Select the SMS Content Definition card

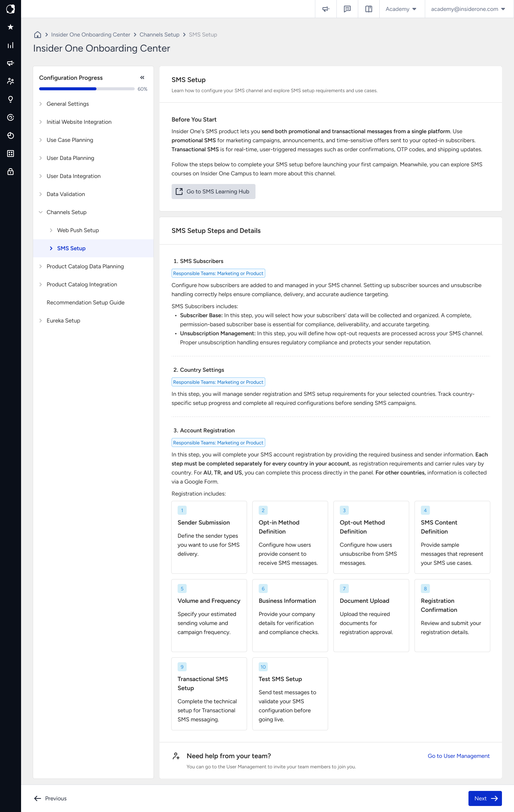tap(452, 537)
